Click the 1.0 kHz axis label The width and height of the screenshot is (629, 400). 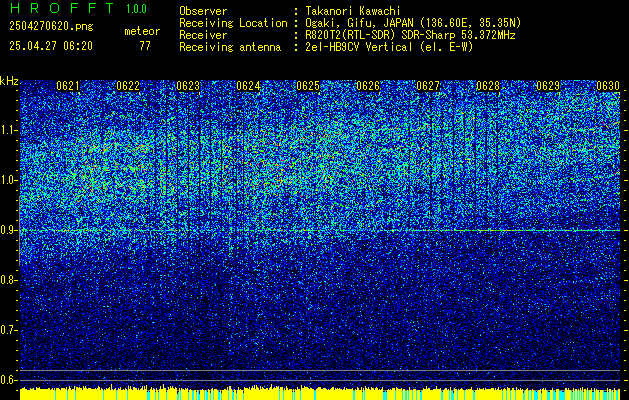coord(8,181)
